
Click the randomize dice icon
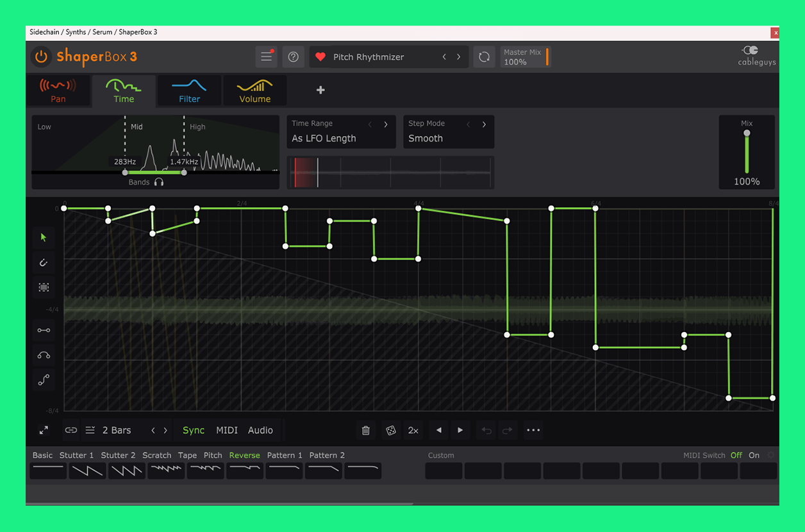390,431
